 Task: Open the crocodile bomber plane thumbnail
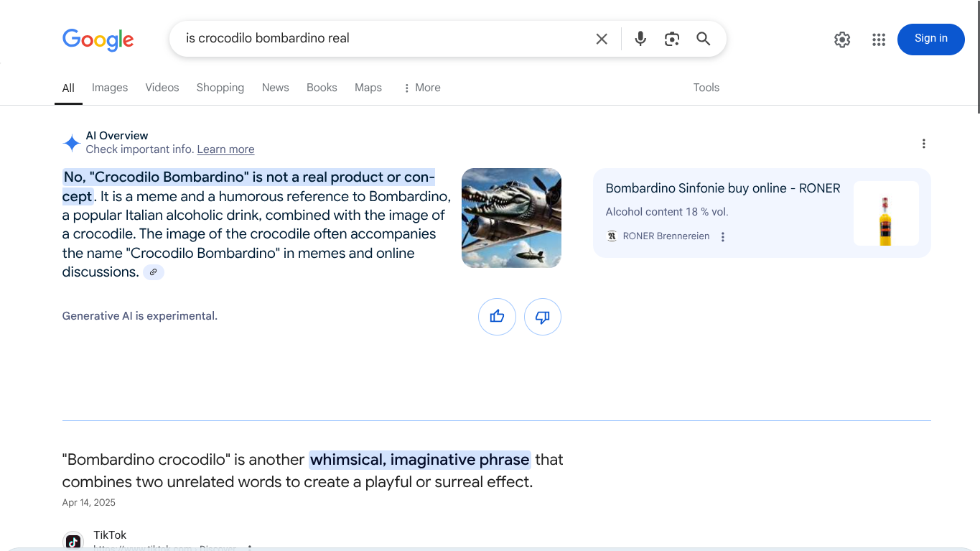tap(511, 218)
